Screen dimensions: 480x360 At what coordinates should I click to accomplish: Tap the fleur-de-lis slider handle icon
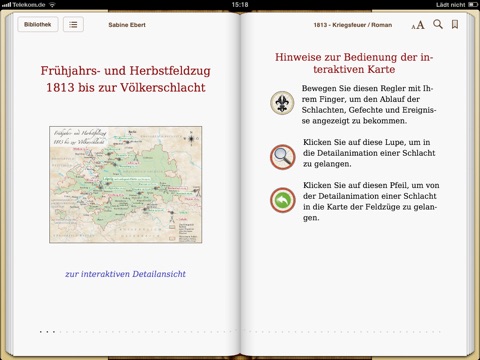click(x=282, y=103)
